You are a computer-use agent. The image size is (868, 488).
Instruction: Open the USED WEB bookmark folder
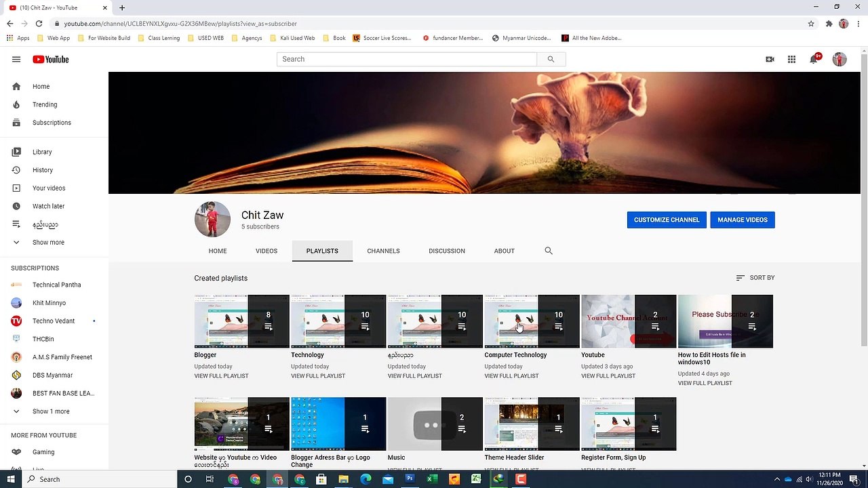pyautogui.click(x=205, y=38)
